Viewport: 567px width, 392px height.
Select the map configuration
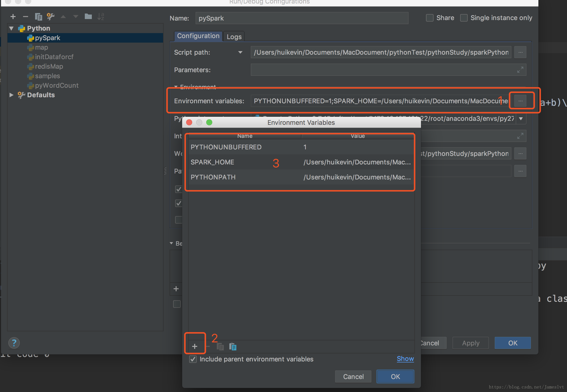[85, 47]
